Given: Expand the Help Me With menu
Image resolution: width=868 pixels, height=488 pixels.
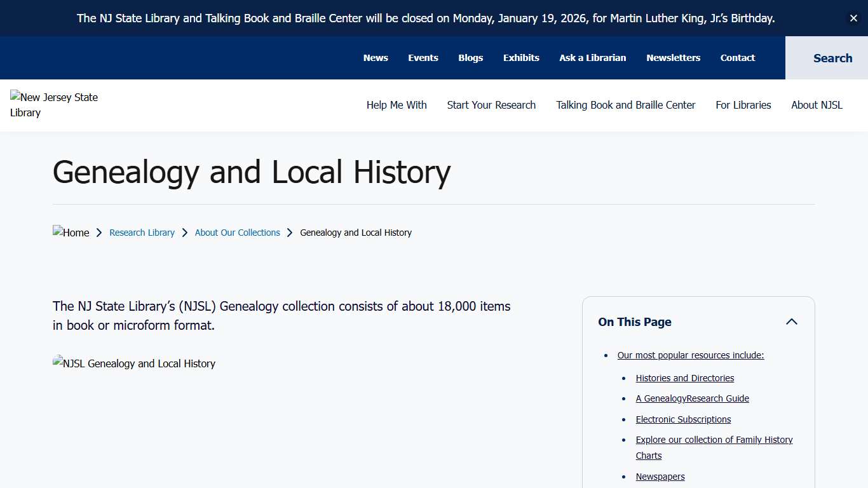Looking at the screenshot, I should pyautogui.click(x=397, y=105).
